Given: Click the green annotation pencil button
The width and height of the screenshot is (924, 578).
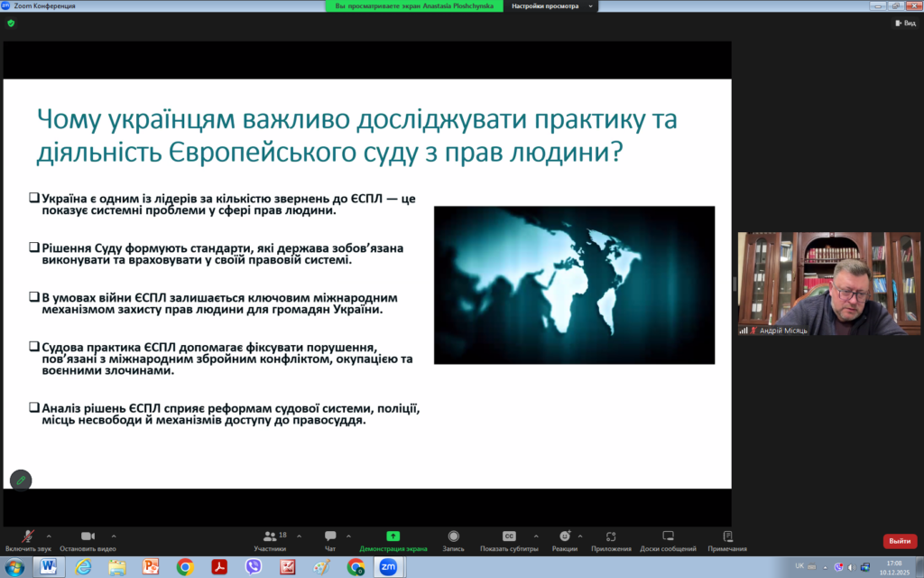Looking at the screenshot, I should pos(21,480).
